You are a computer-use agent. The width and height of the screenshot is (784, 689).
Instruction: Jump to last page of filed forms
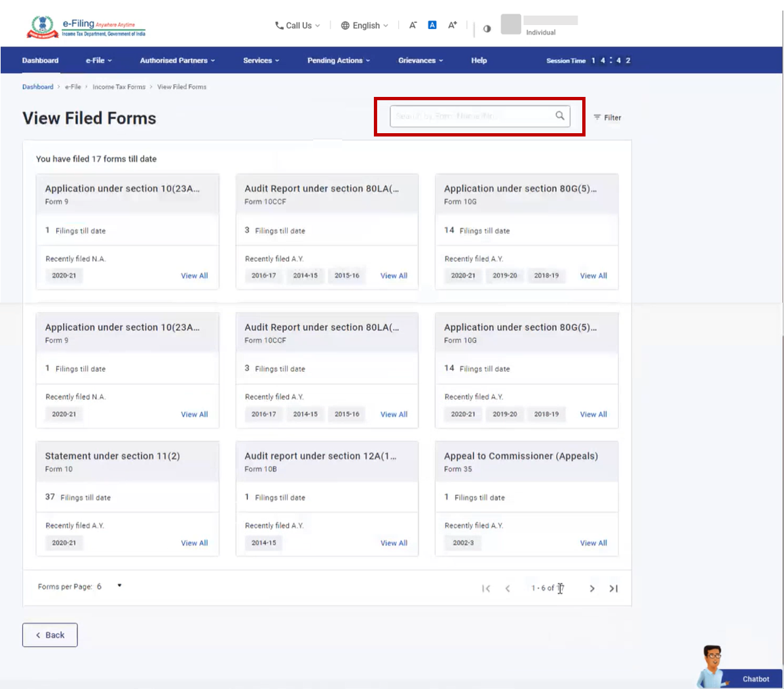pyautogui.click(x=613, y=588)
